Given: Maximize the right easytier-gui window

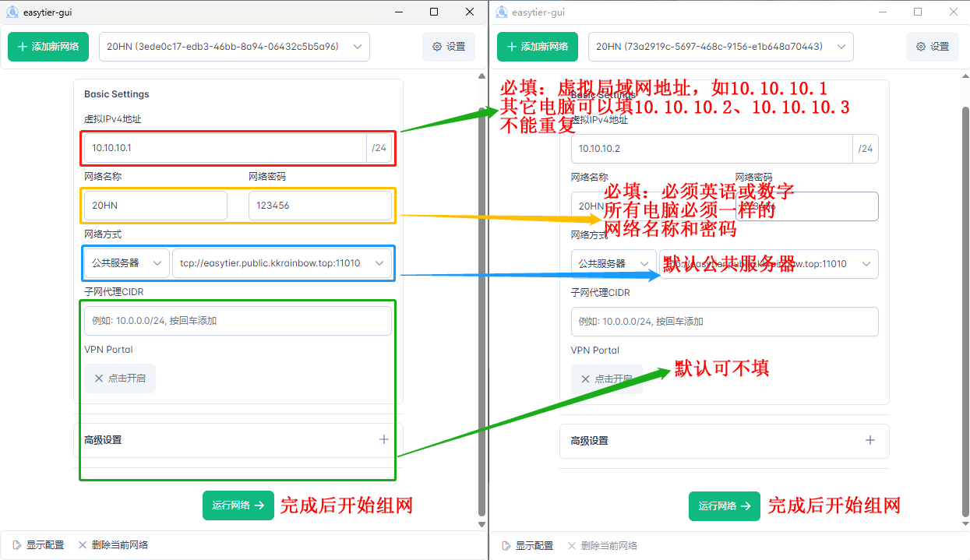Looking at the screenshot, I should coord(918,12).
